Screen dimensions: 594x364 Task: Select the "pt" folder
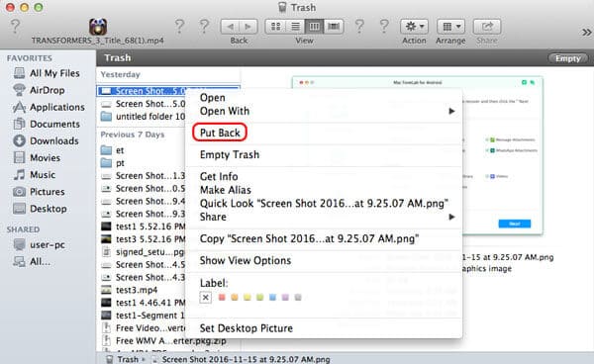113,163
